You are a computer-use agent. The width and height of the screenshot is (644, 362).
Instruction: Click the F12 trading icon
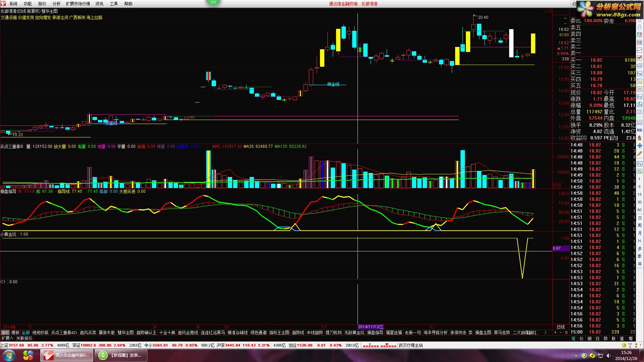point(640,97)
